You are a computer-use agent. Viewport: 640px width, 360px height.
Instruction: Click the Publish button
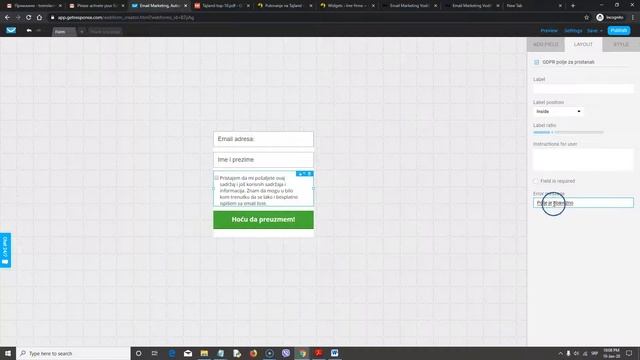(x=619, y=31)
